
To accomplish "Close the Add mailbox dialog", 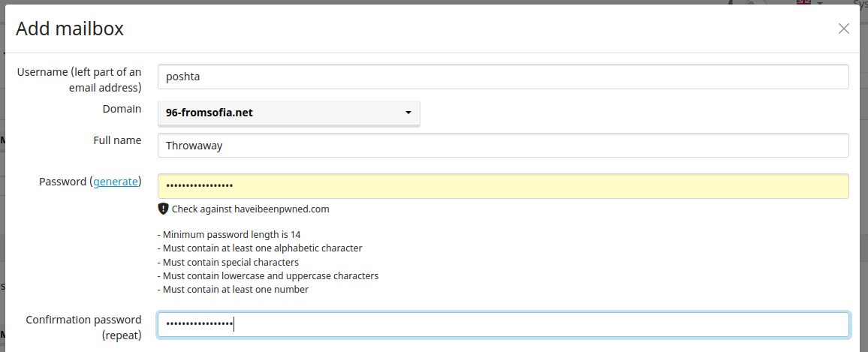I will pos(843,29).
